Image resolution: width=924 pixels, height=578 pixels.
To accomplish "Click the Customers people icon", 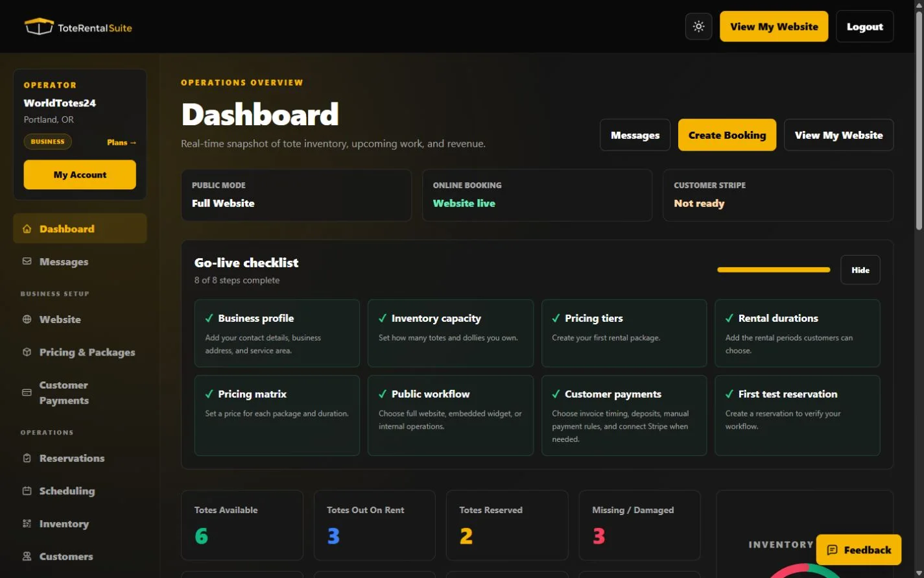I will pos(27,557).
